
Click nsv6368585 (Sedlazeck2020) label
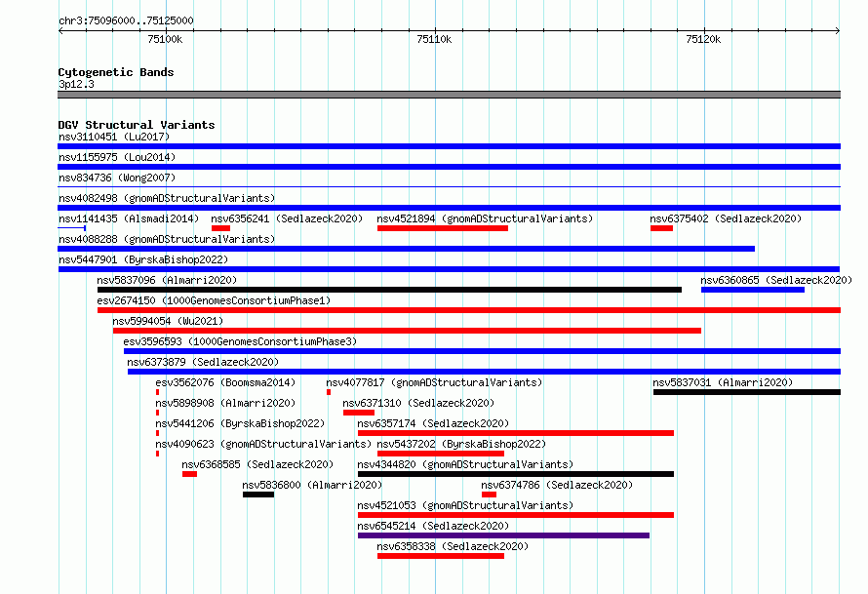[257, 464]
